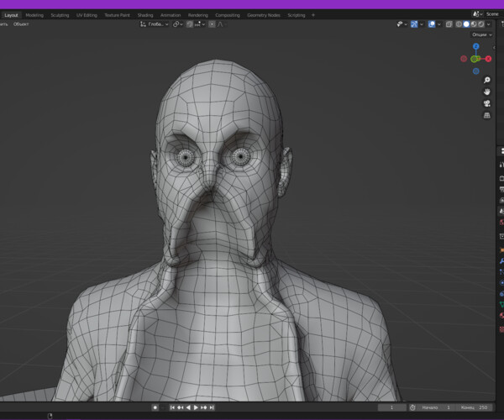Enable snapping magnet toggle in header

tap(191, 24)
